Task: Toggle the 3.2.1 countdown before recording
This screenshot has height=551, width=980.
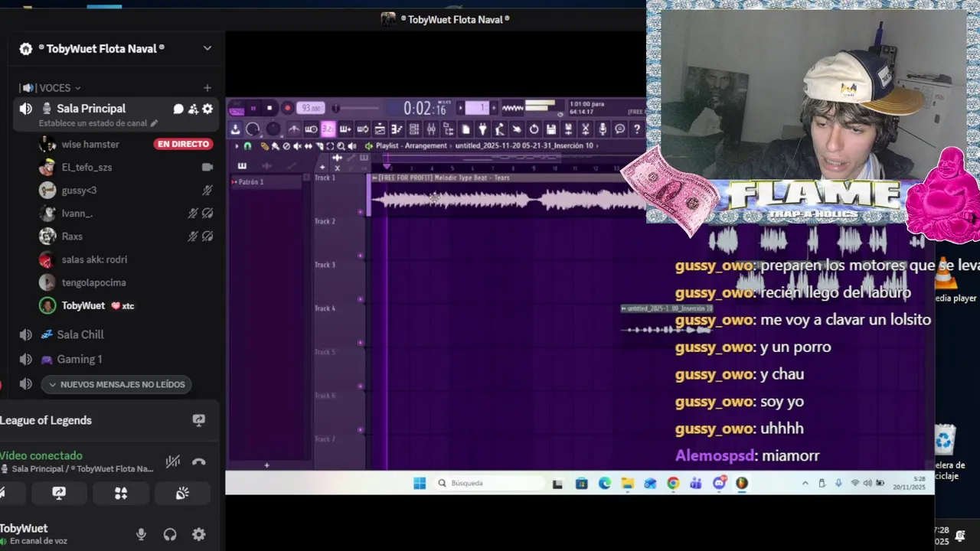Action: 328,129
